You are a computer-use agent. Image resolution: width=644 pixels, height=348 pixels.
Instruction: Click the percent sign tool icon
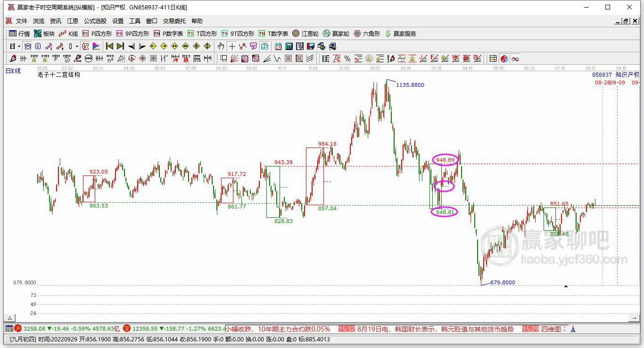tap(347, 58)
